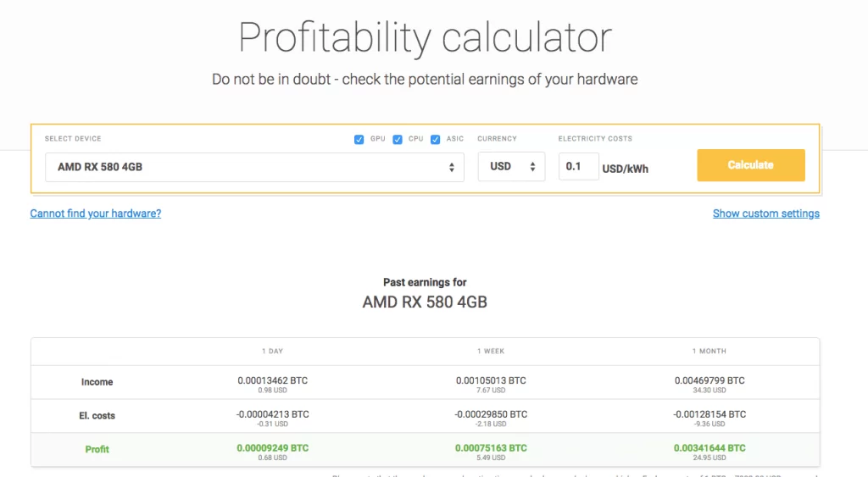Uncheck the CPU device filter
Screen dimensions: 868x477
point(398,139)
